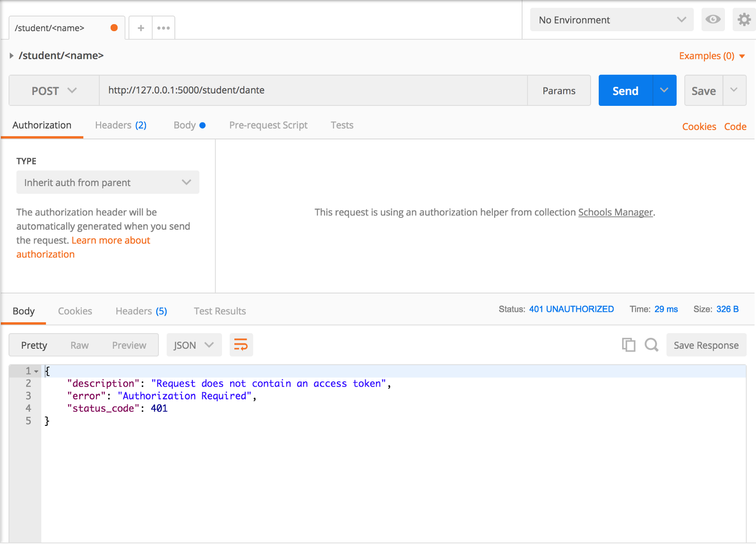Click the environment quick look eye icon

713,19
